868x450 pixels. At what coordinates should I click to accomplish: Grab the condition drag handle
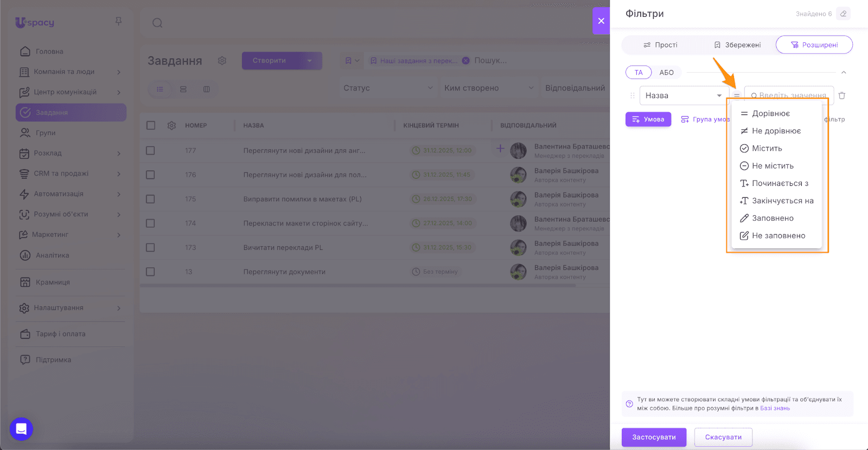tap(633, 95)
